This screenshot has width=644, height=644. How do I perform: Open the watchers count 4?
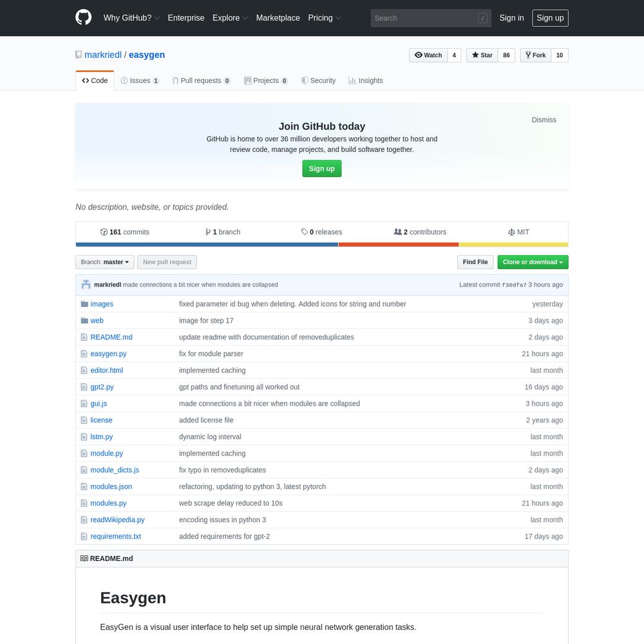pyautogui.click(x=454, y=55)
